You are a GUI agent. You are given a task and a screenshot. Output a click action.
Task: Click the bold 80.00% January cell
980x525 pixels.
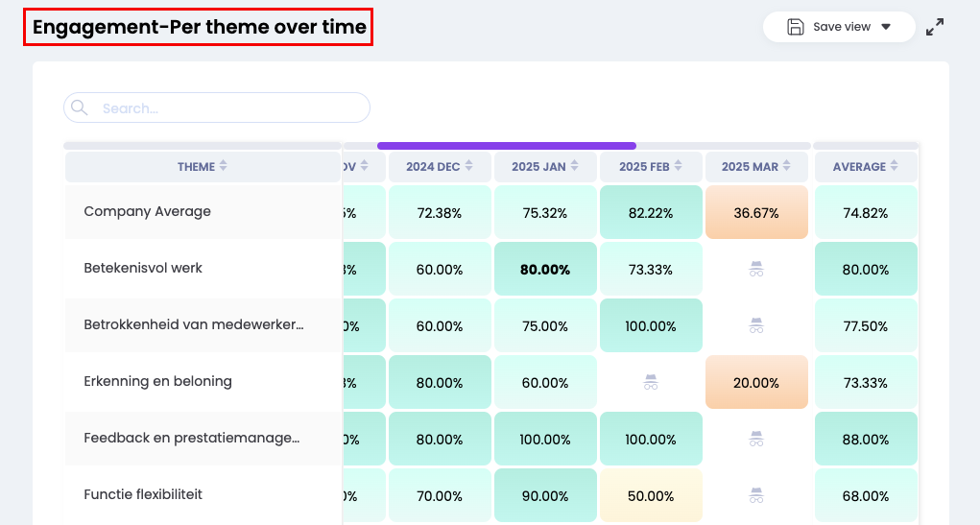pyautogui.click(x=545, y=270)
